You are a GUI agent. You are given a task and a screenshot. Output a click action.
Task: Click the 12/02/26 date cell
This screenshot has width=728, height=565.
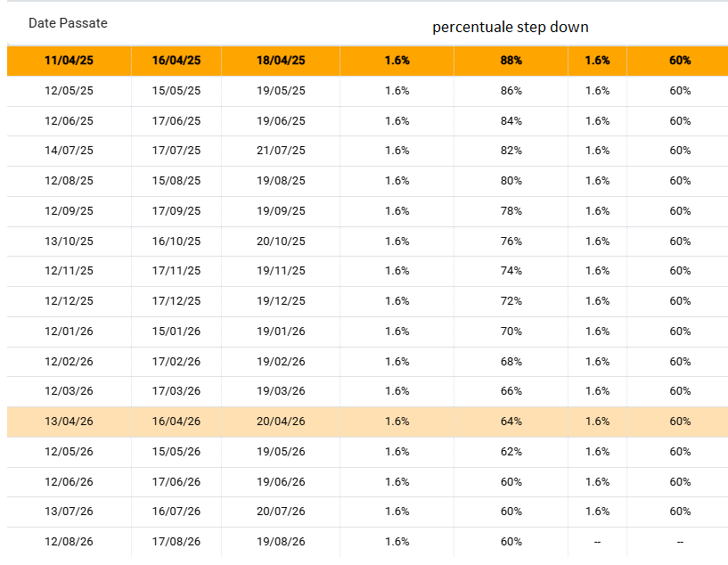coord(69,361)
